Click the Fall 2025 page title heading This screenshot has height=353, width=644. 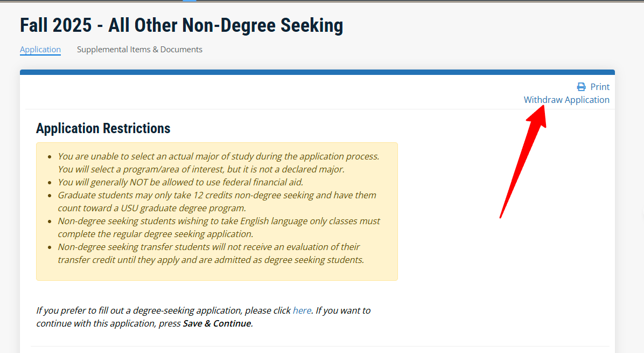pyautogui.click(x=181, y=25)
